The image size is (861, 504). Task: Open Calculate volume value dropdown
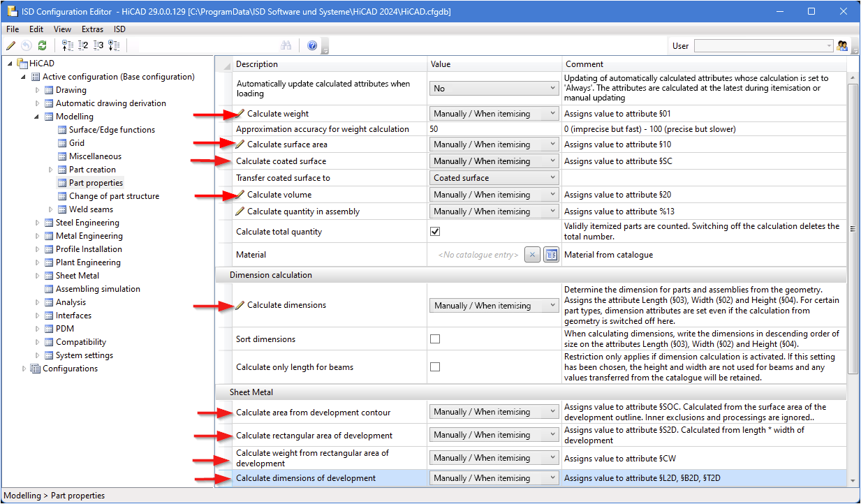(494, 194)
